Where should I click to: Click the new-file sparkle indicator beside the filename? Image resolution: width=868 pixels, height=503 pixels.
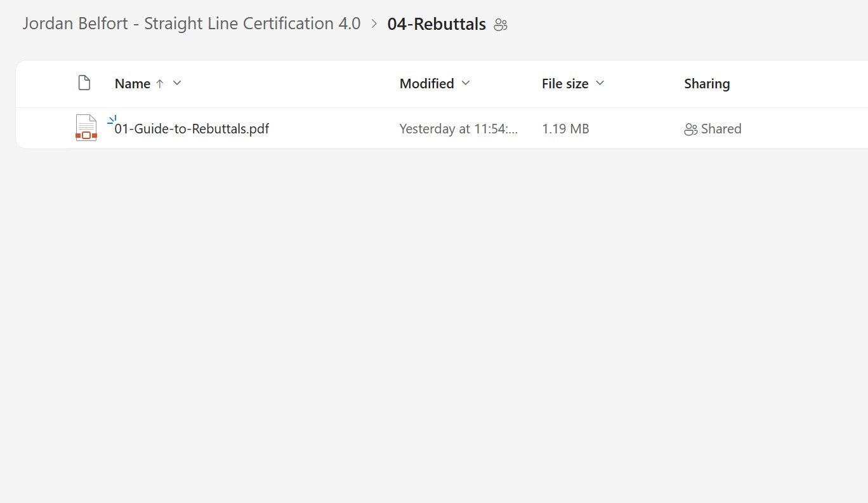pyautogui.click(x=112, y=119)
